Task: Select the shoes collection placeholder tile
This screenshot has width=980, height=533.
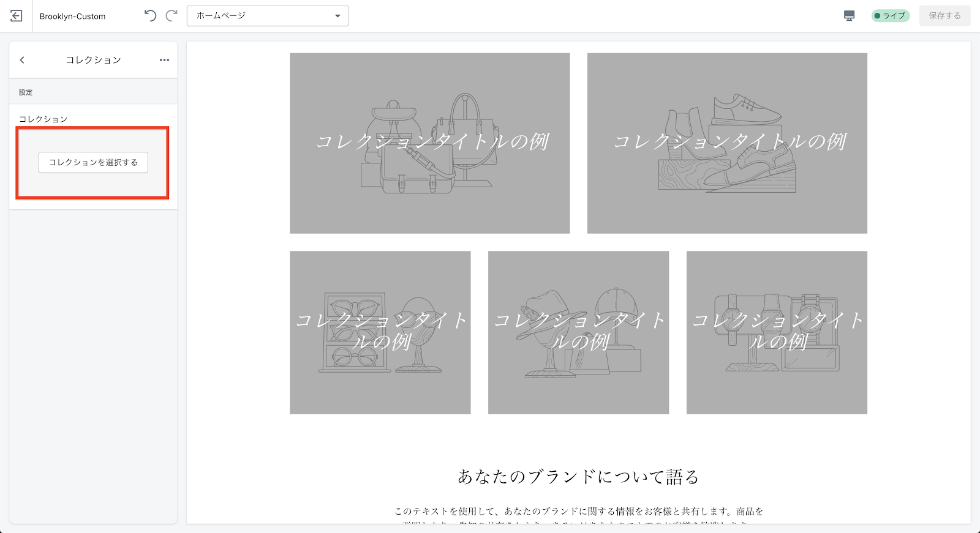Action: pos(727,143)
